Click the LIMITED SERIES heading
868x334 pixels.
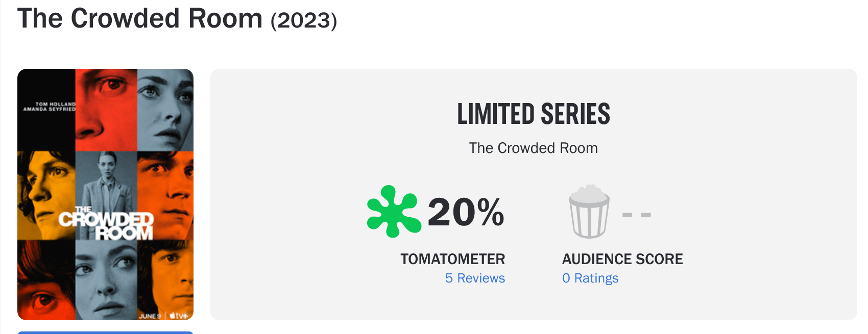click(534, 114)
